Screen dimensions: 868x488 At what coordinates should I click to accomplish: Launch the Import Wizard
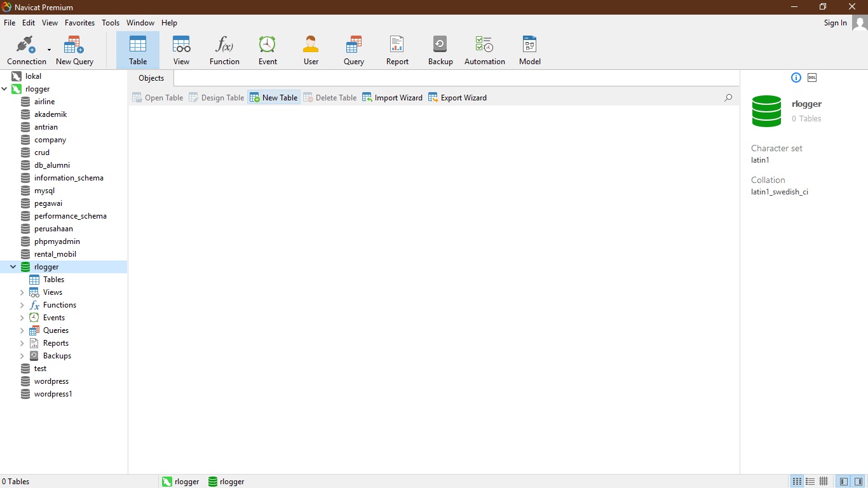click(x=392, y=97)
